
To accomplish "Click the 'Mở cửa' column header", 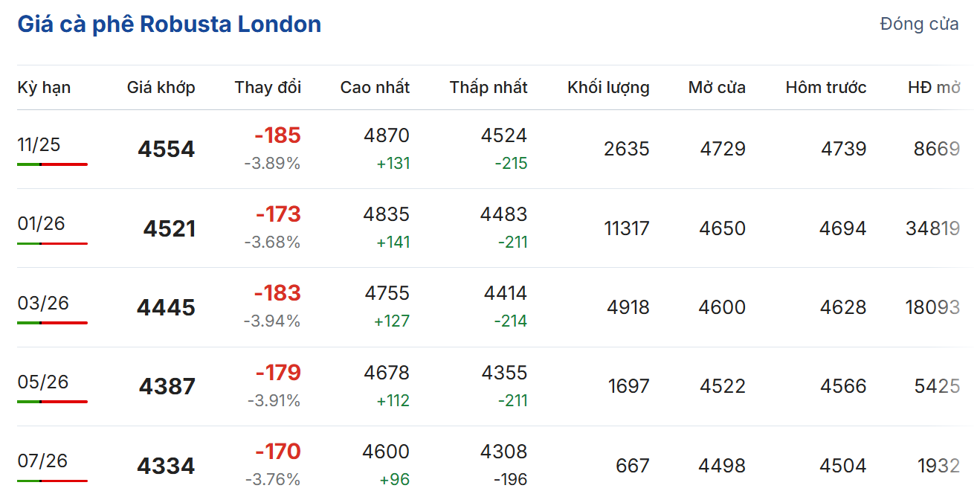I will [x=717, y=88].
